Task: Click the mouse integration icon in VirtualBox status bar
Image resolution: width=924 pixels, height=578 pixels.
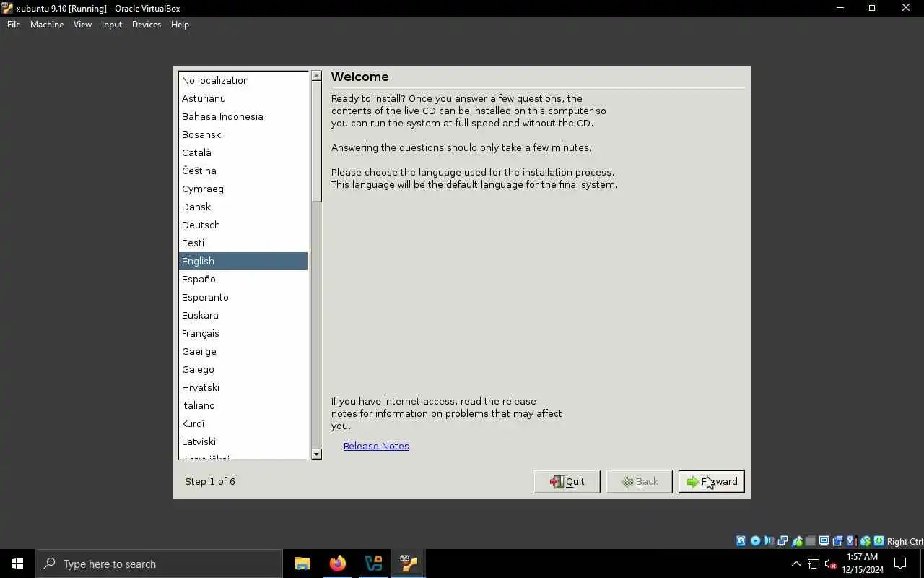Action: pos(866,541)
